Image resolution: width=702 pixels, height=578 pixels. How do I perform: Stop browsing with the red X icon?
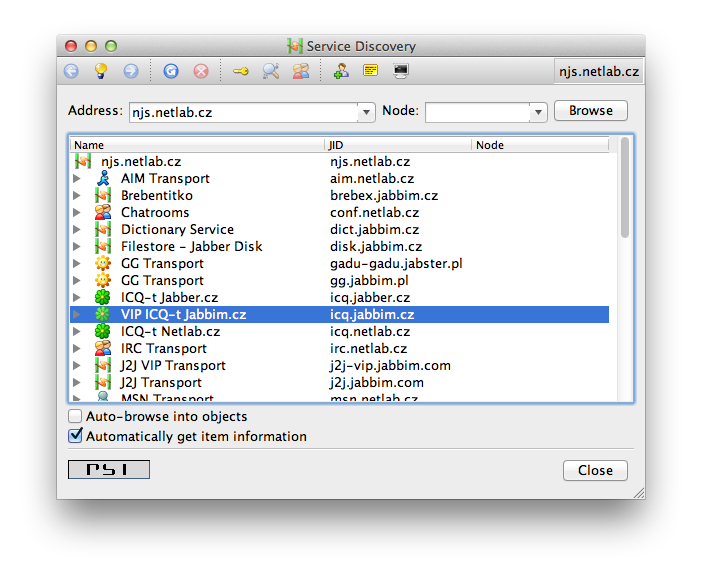(201, 71)
